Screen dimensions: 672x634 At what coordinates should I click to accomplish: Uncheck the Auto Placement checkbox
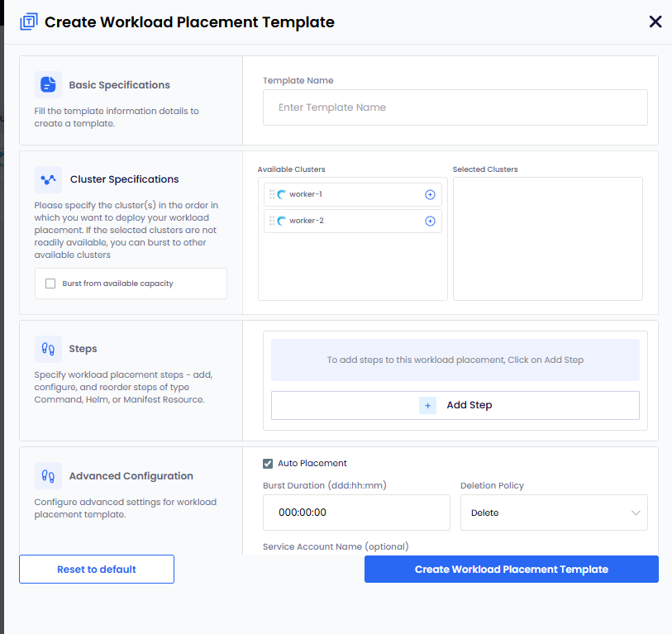(x=268, y=464)
